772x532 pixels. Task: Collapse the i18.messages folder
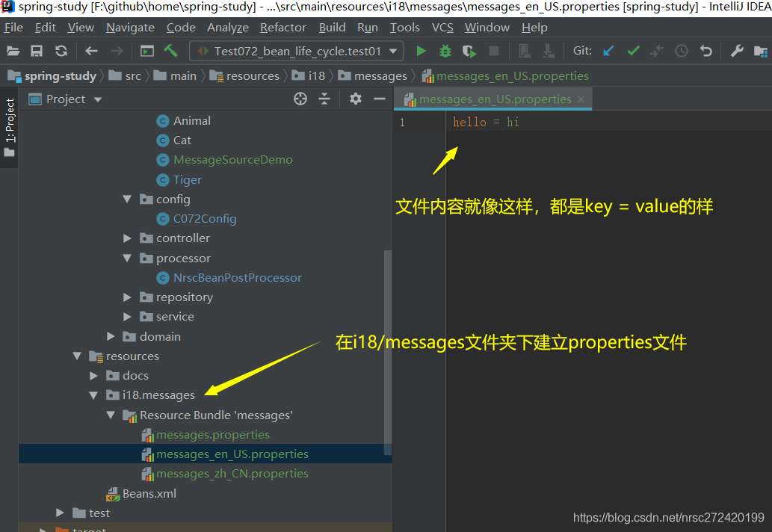[94, 395]
